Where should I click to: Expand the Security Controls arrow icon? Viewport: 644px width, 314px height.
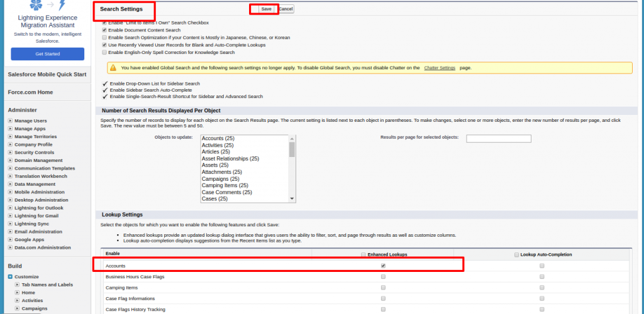tap(10, 153)
